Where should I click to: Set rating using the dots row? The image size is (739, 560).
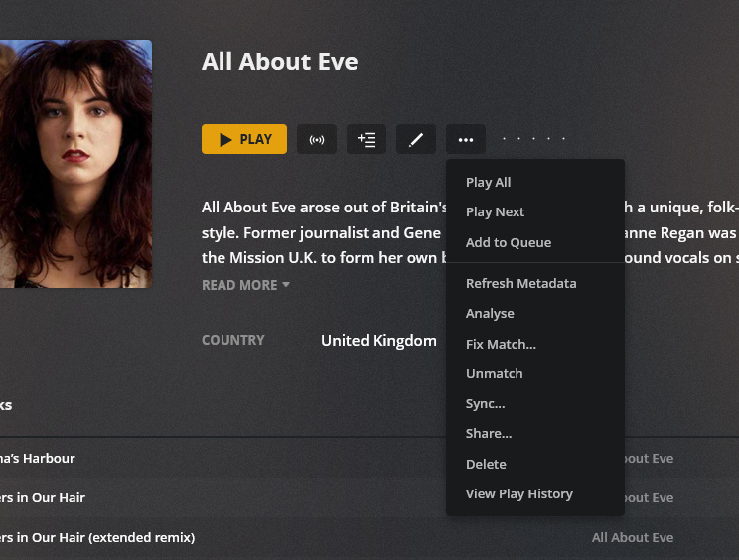coord(533,138)
